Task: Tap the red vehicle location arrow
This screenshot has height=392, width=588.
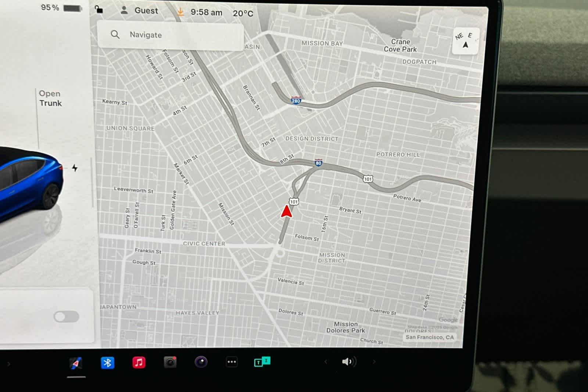Action: point(287,211)
